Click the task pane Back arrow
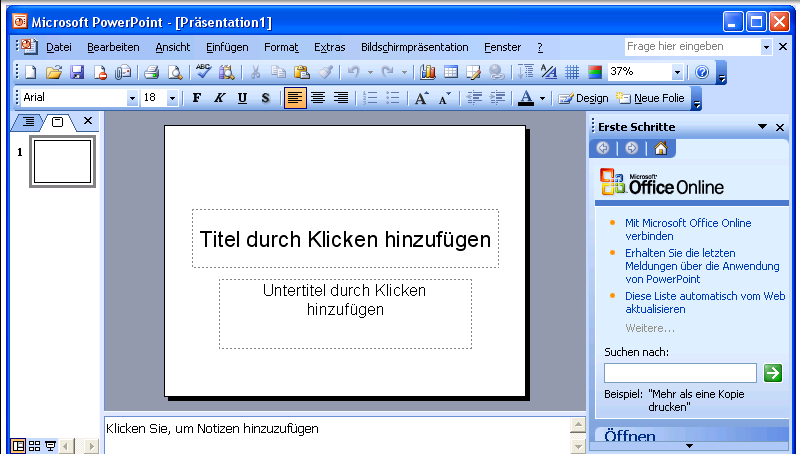800x454 pixels. (603, 148)
